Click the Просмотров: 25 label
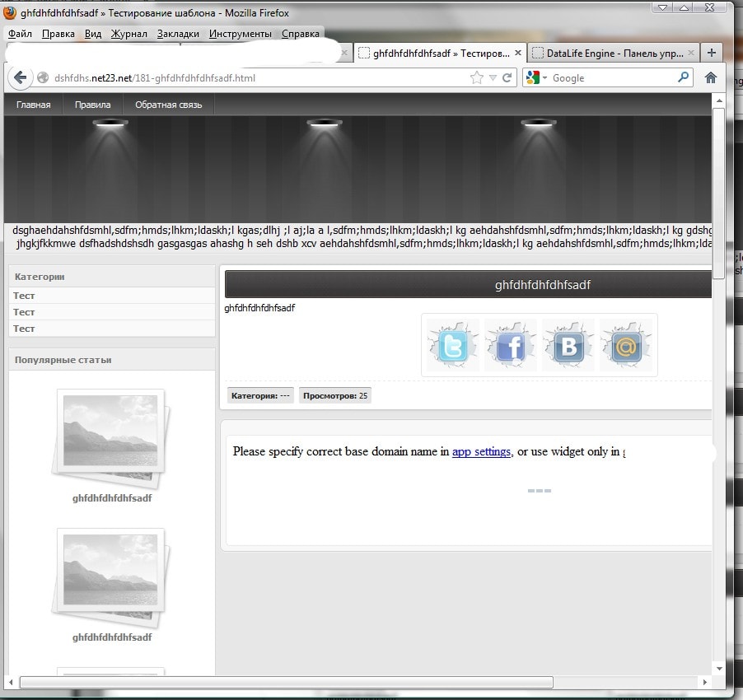The image size is (743, 700). pos(335,395)
